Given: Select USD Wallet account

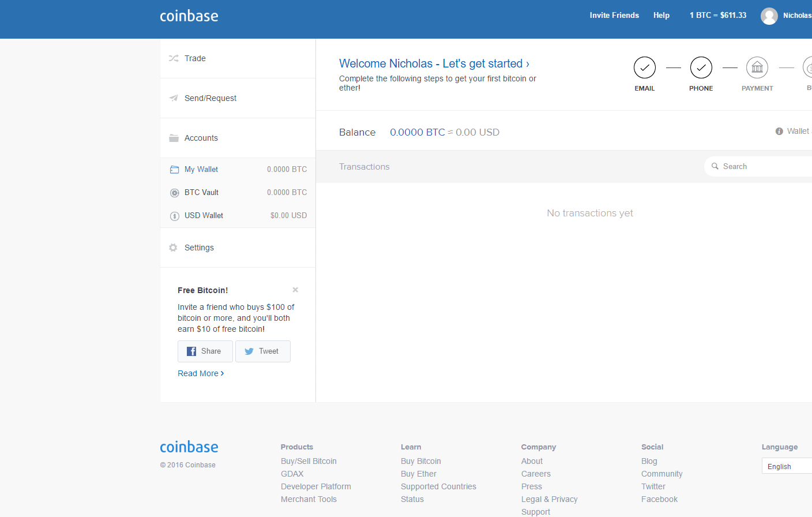Looking at the screenshot, I should click(x=238, y=216).
